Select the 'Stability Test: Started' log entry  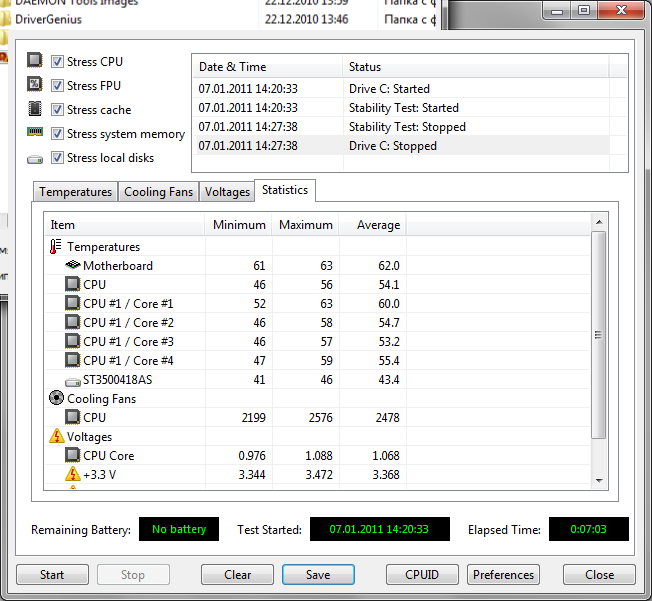tap(401, 108)
